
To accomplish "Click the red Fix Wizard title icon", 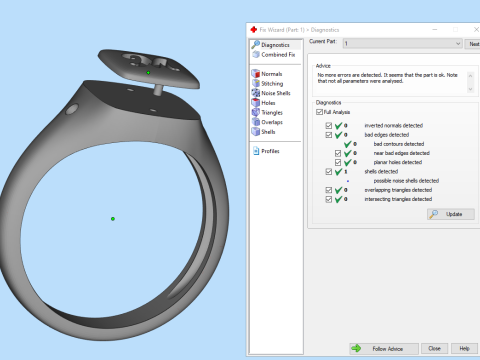I will [x=254, y=30].
